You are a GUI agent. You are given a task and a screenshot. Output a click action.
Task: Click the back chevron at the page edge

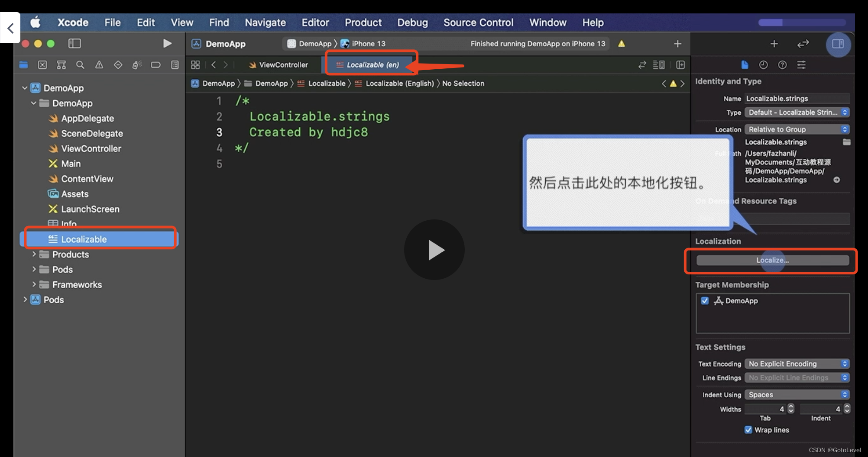click(x=10, y=29)
